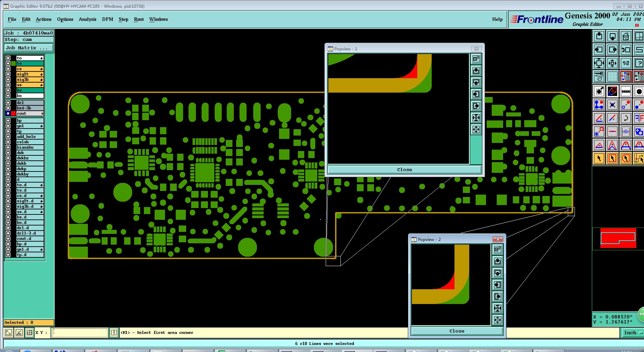644x352 pixels.
Task: Click the red triangle on blue line tool
Action: coord(599,145)
